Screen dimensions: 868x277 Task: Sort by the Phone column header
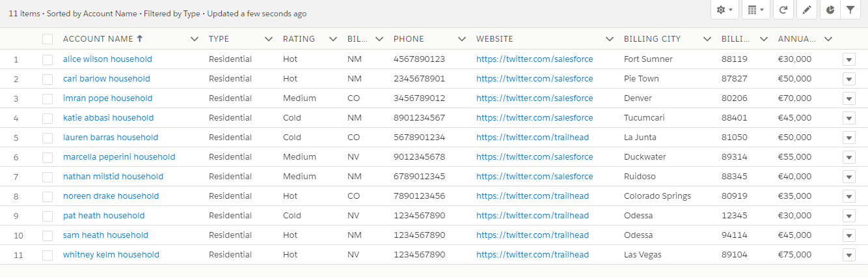click(x=409, y=39)
